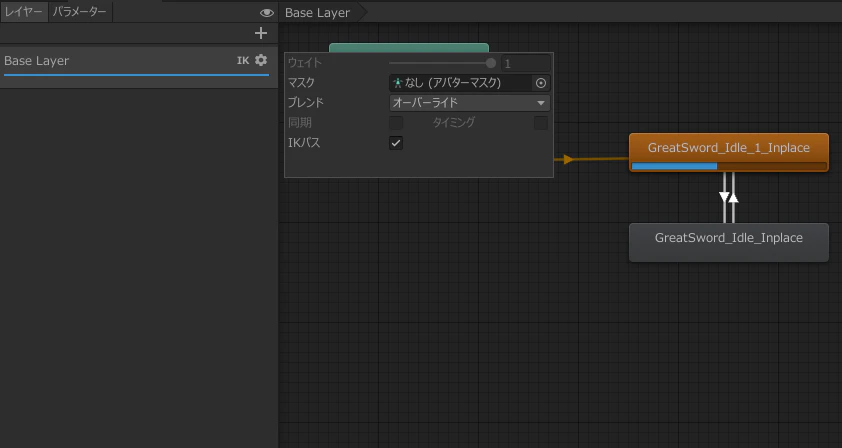The image size is (842, 448).
Task: Toggle the eye visibility icon
Action: [266, 12]
